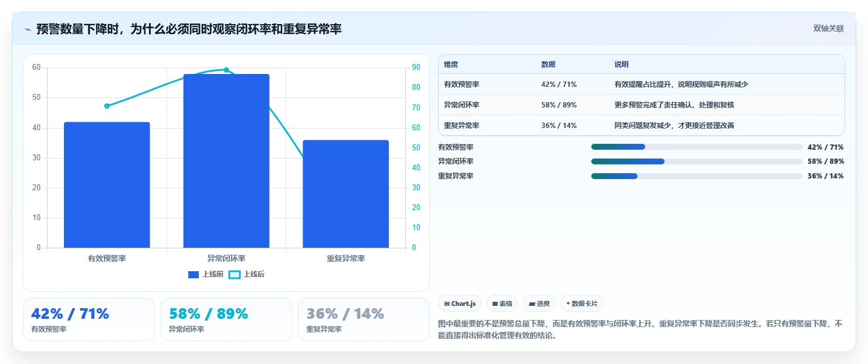Click the 异常闭环率 progress bar
The width and height of the screenshot is (868, 364).
(x=697, y=161)
